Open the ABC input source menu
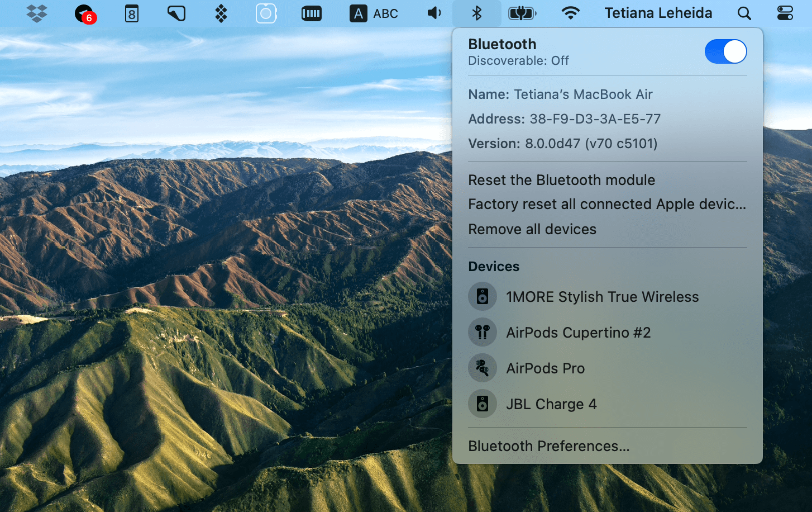812x512 pixels. tap(374, 13)
